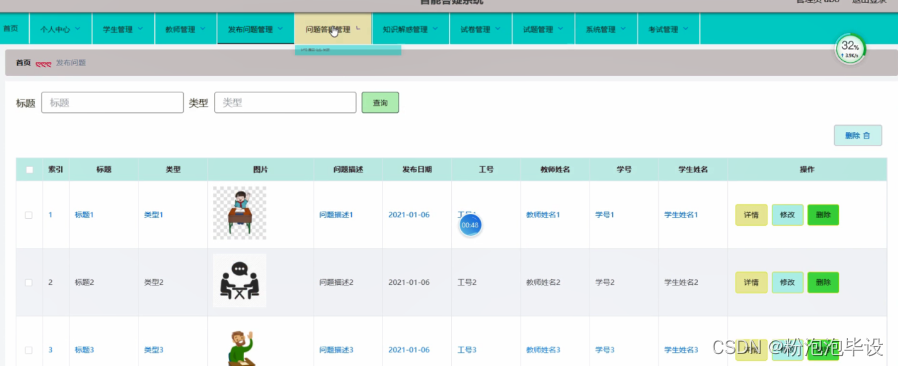This screenshot has height=366, width=899.
Task: Focus the 类型 search input field
Action: click(286, 103)
